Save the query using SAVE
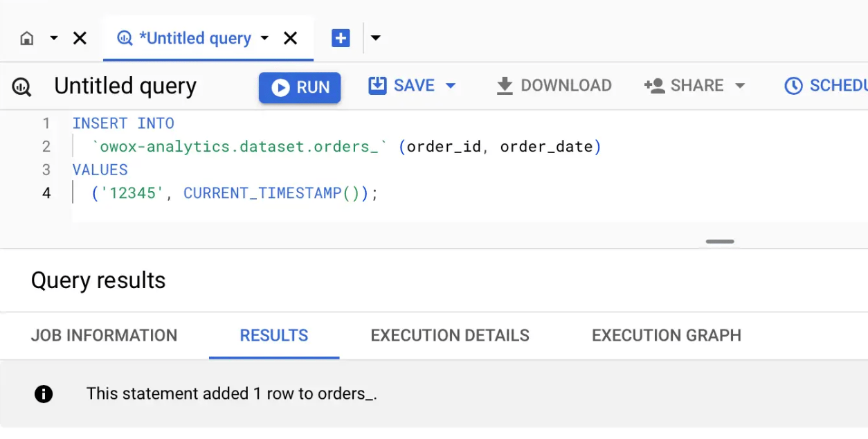This screenshot has width=868, height=439. click(x=402, y=85)
